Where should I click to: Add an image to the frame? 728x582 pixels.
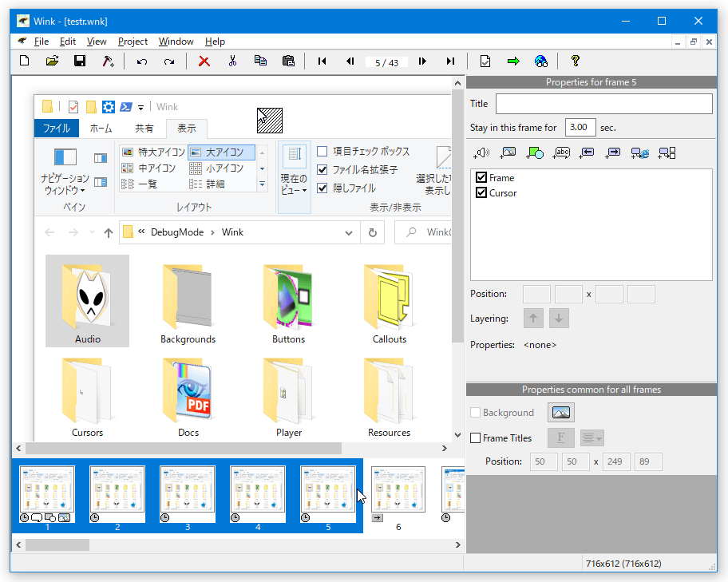(508, 152)
